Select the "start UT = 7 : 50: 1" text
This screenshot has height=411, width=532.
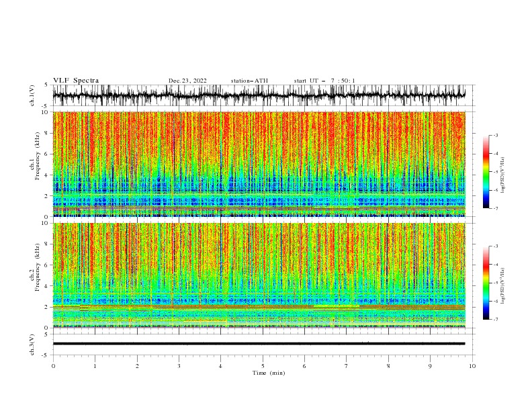pyautogui.click(x=324, y=81)
